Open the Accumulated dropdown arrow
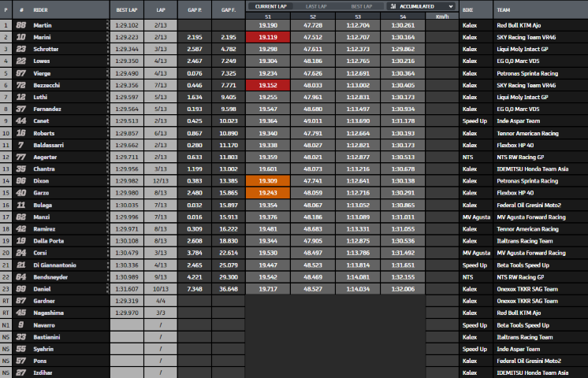 click(450, 6)
